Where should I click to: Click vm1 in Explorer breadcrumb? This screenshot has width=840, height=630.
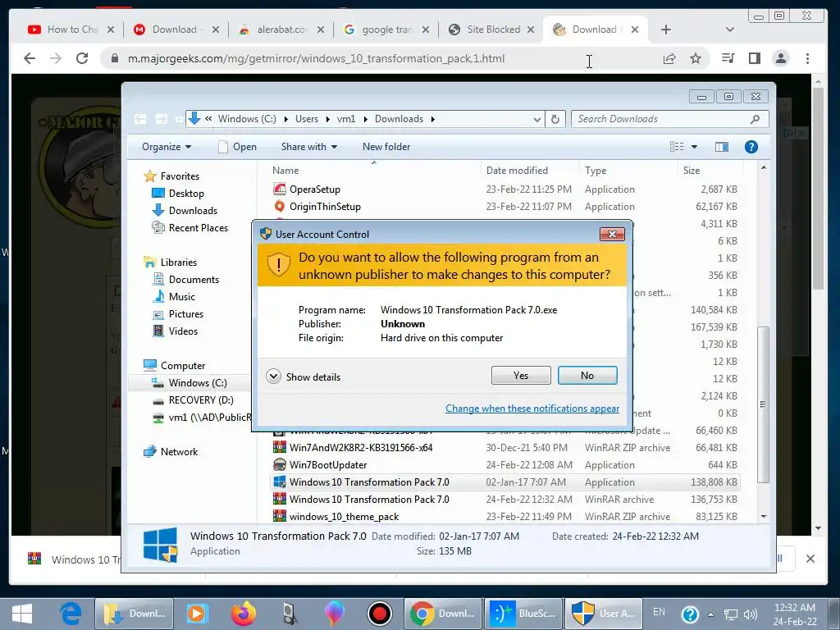pos(346,119)
